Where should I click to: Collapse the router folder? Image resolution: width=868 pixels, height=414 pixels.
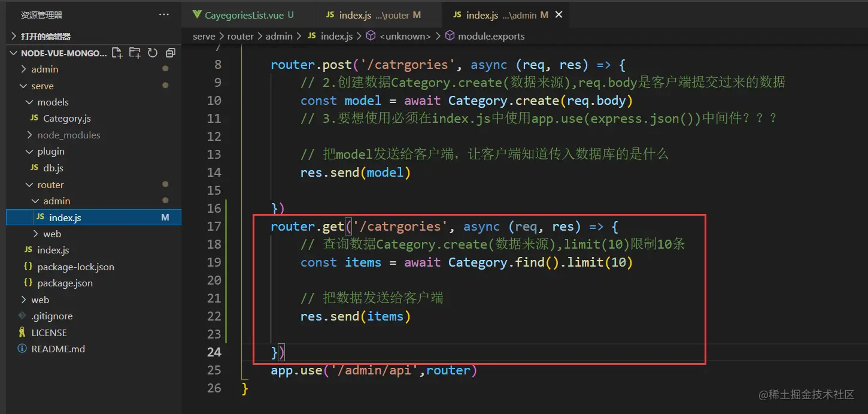click(50, 185)
